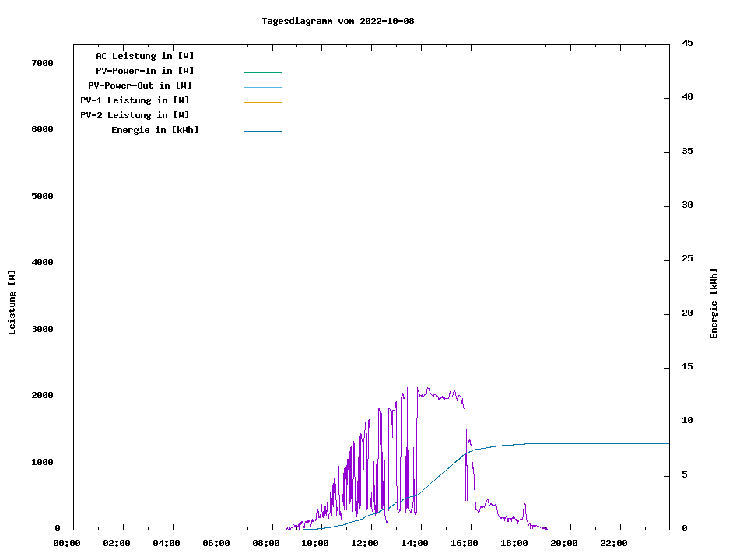Click the light blue PV-Power-Out legend line sample
This screenshot has width=747, height=560.
point(262,87)
